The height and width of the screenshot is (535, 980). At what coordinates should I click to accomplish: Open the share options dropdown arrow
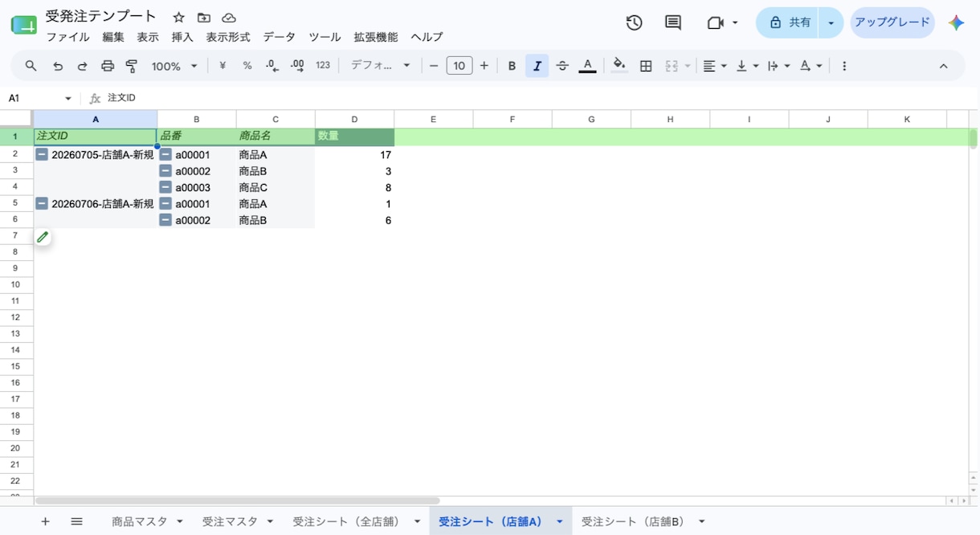pos(831,22)
